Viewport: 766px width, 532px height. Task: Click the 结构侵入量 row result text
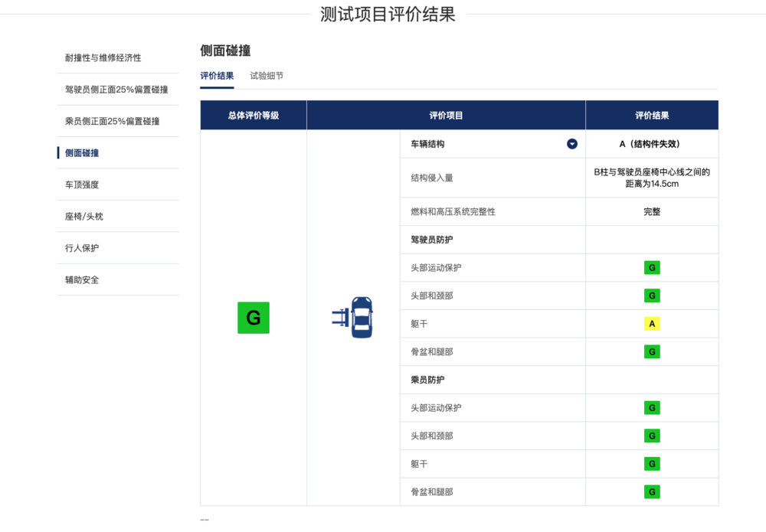[652, 178]
